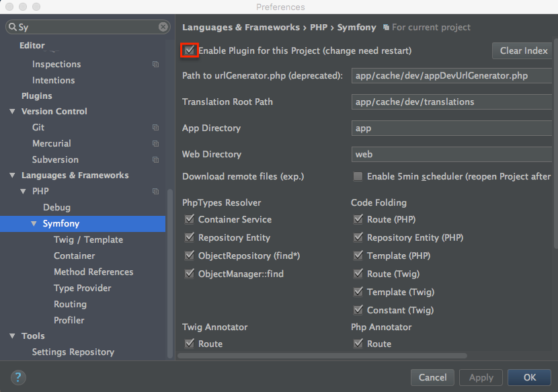The width and height of the screenshot is (558, 392).
Task: Toggle ObjectManager::find checkbox
Action: [x=190, y=274]
